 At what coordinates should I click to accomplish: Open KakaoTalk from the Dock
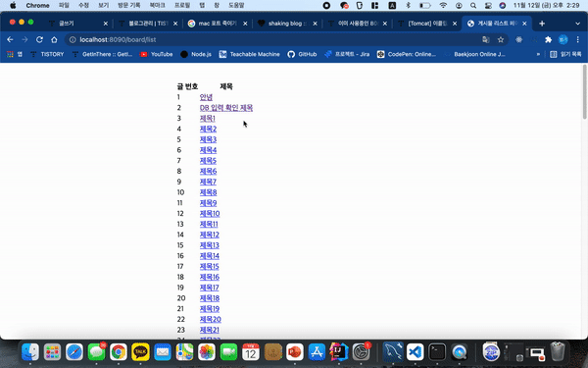[x=140, y=352]
